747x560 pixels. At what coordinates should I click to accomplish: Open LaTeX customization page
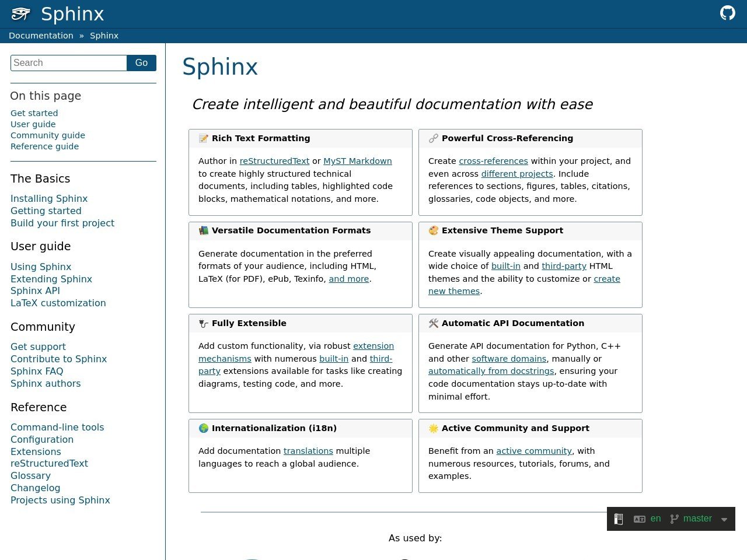tap(58, 303)
